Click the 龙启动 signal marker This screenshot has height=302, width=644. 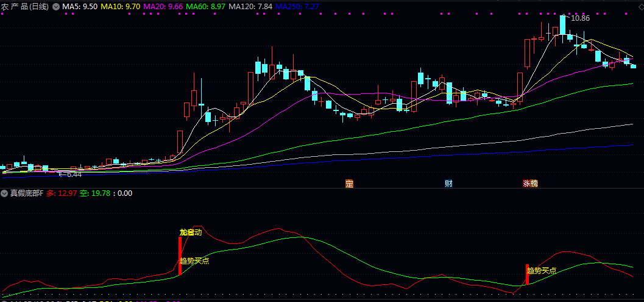point(190,232)
